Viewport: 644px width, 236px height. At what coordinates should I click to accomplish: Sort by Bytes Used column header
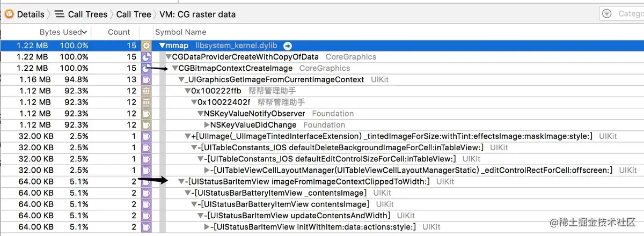pos(63,32)
